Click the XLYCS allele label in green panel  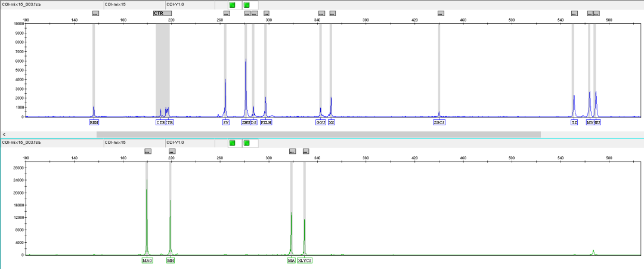[x=305, y=261]
